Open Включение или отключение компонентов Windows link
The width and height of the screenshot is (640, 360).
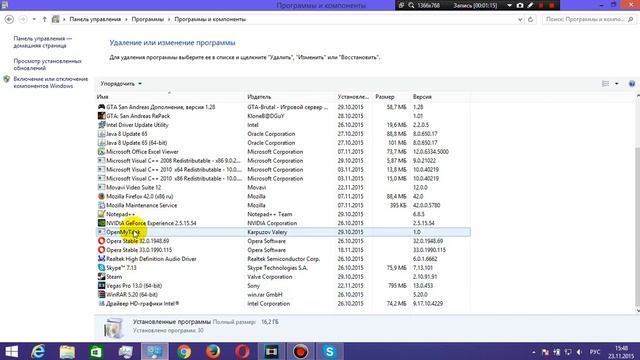tap(51, 82)
